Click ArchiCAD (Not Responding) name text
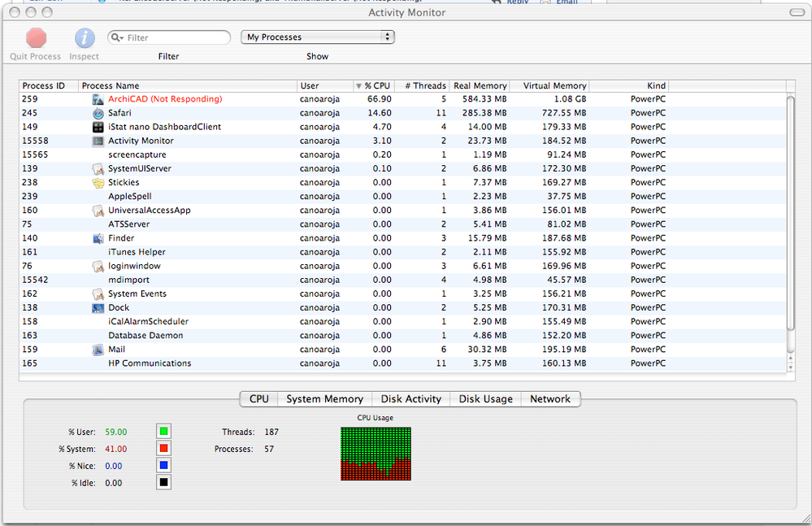The image size is (812, 526). pos(165,99)
